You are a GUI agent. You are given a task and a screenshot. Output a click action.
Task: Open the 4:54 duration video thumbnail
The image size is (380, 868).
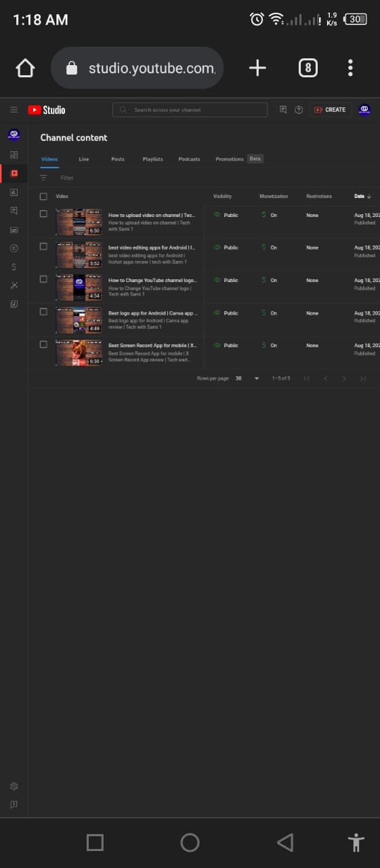pyautogui.click(x=79, y=288)
